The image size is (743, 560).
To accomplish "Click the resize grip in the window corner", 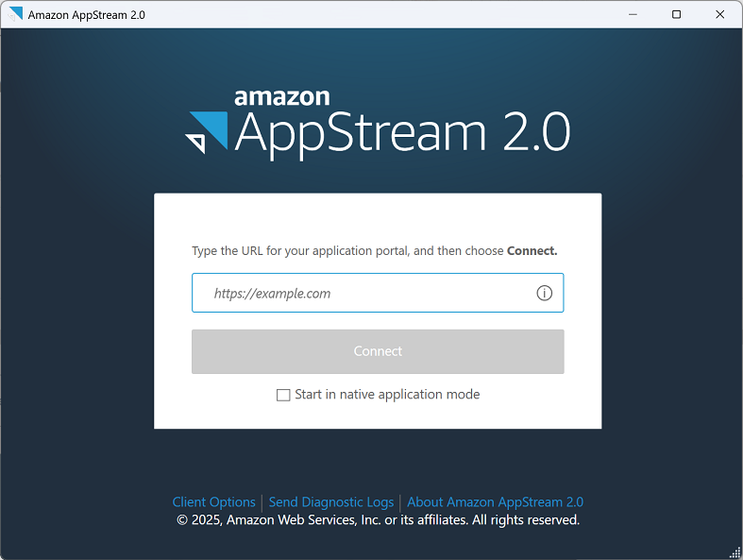I will coord(735,552).
